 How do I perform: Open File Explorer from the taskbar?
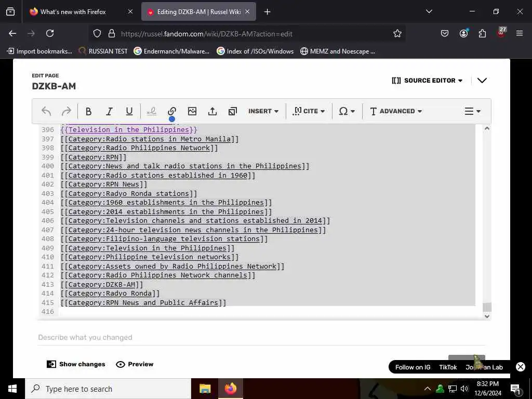point(205,389)
